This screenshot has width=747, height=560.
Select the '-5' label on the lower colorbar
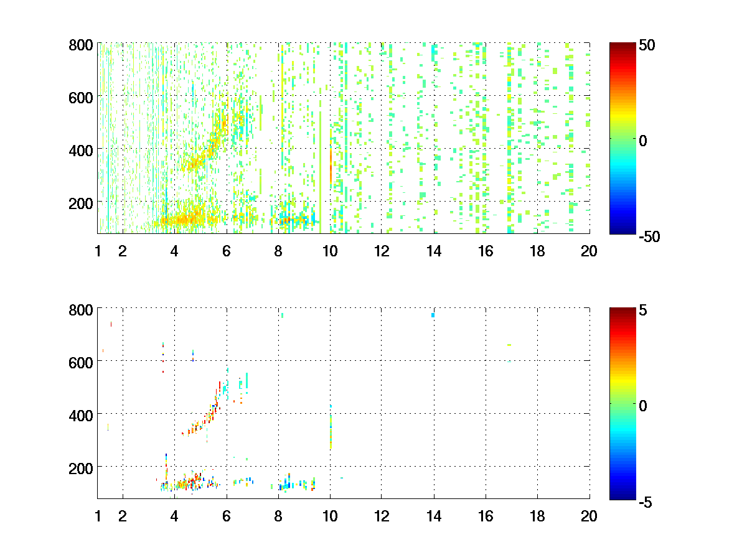[646, 502]
